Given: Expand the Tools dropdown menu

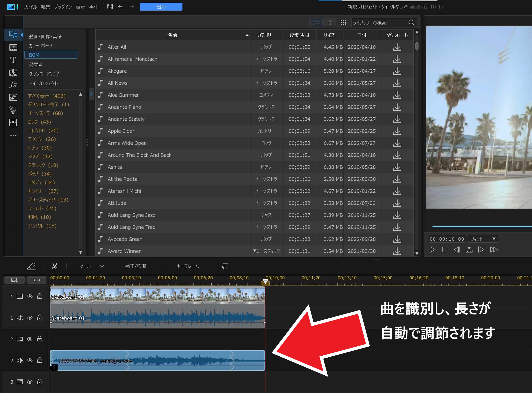Looking at the screenshot, I should (x=102, y=266).
